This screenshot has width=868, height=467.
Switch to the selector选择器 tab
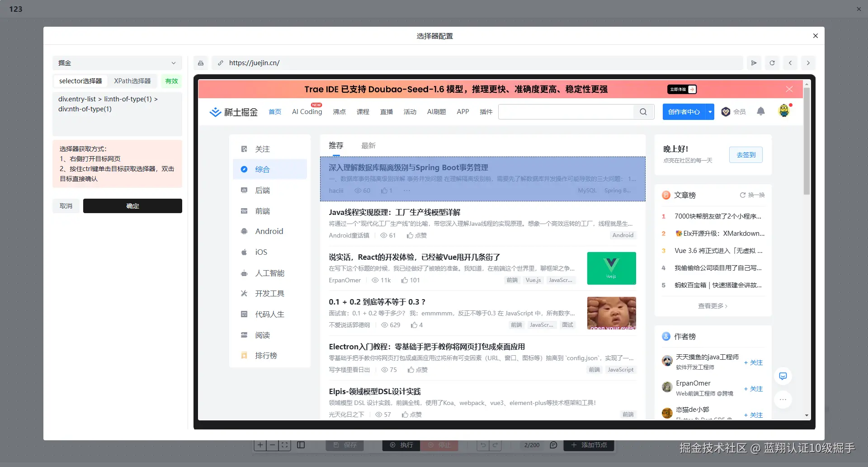coord(80,81)
